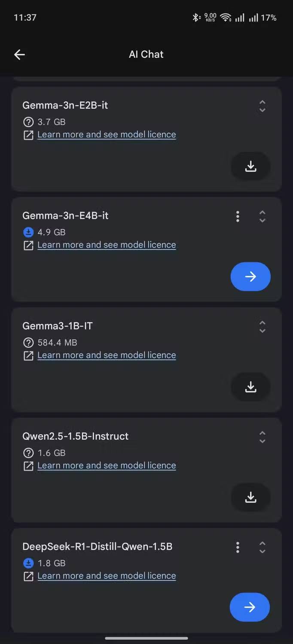The width and height of the screenshot is (293, 644).
Task: Expand the Qwen2.5-1.5B-Instruct card
Action: 262,437
